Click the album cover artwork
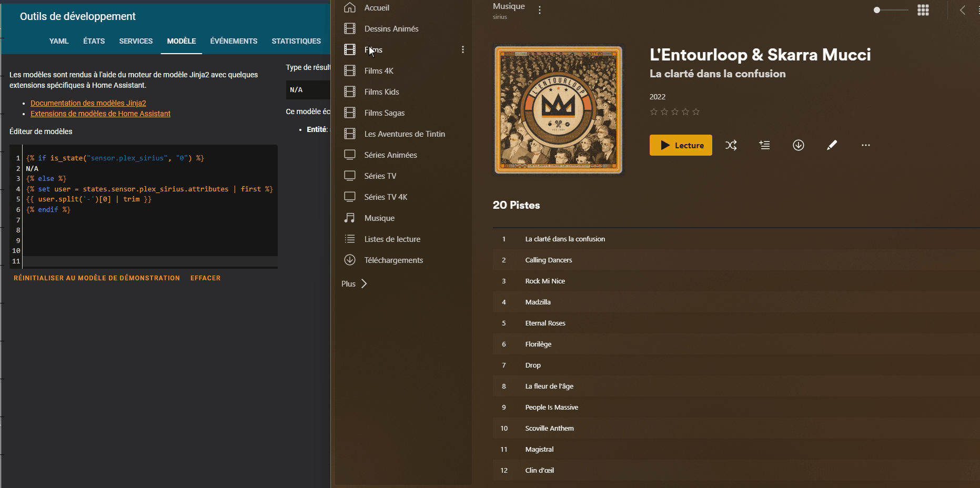Screen dimensions: 980x488 (558, 109)
